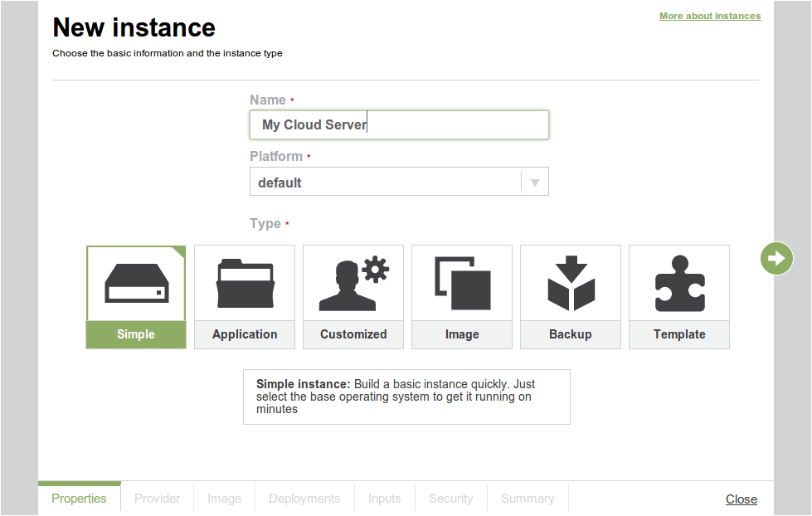The height and width of the screenshot is (516, 812).
Task: Select the Image type icon
Action: click(x=462, y=283)
